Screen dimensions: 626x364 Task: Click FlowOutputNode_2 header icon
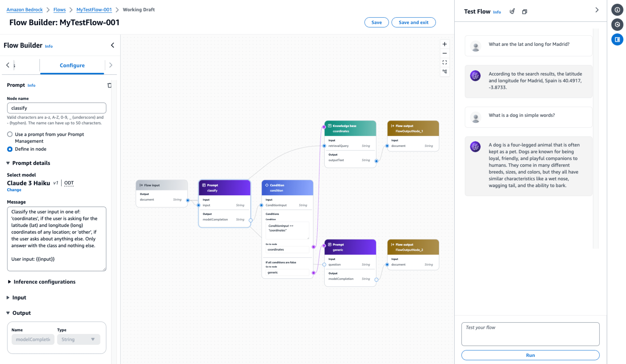pos(393,244)
